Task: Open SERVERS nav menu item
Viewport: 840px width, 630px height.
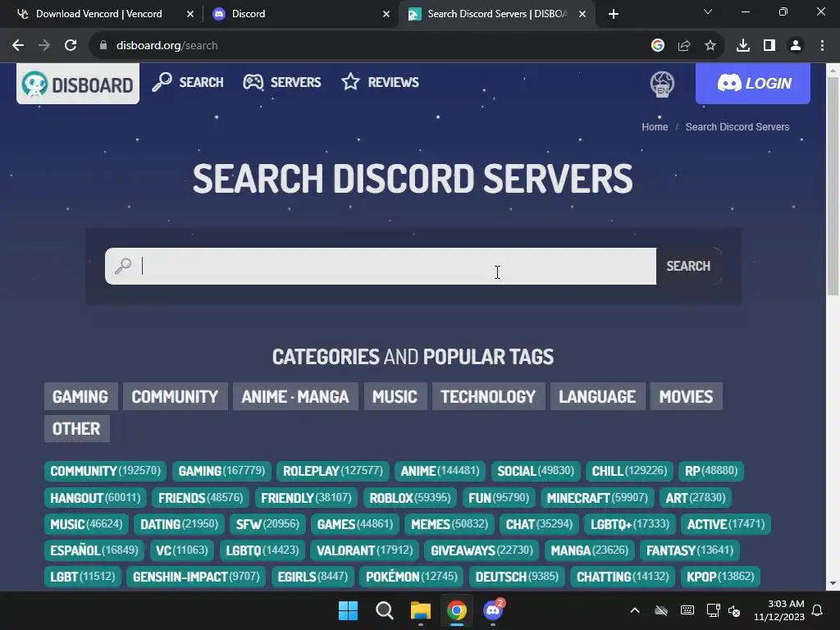Action: tap(282, 83)
